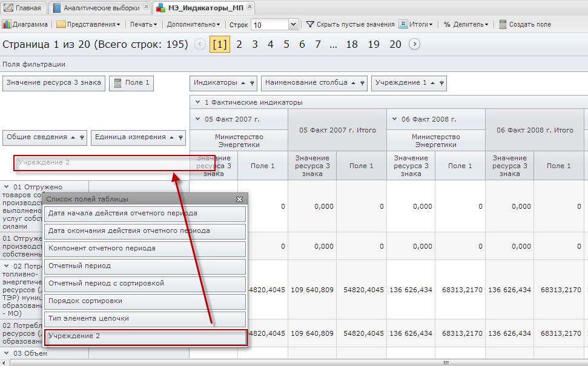Viewport: 588px width, 366px height.
Task: Collapse the 06 Факт 2008 г. column
Action: (x=394, y=119)
